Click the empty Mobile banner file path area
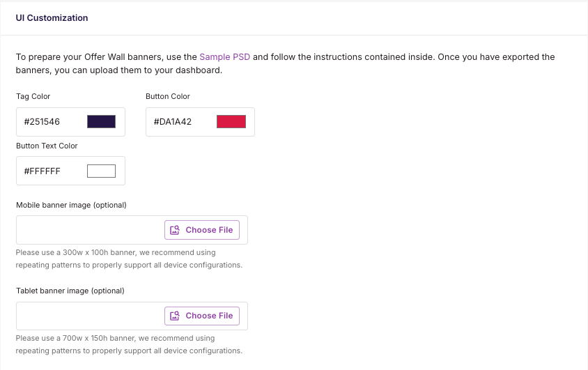588x370 pixels. point(90,230)
